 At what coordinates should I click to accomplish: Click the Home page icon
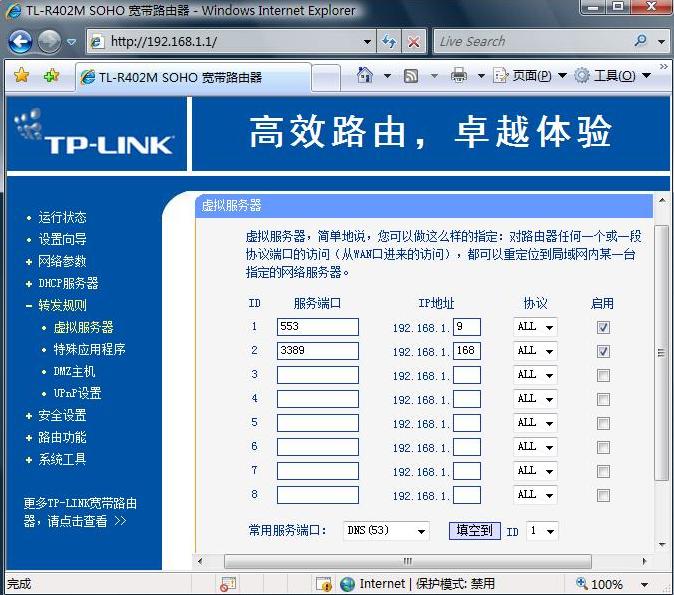(x=365, y=76)
